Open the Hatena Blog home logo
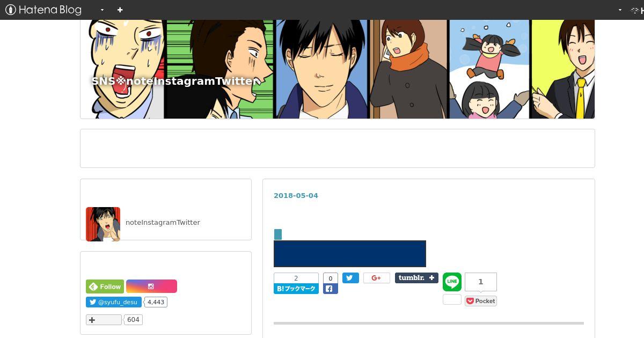644x338 pixels. [43, 10]
